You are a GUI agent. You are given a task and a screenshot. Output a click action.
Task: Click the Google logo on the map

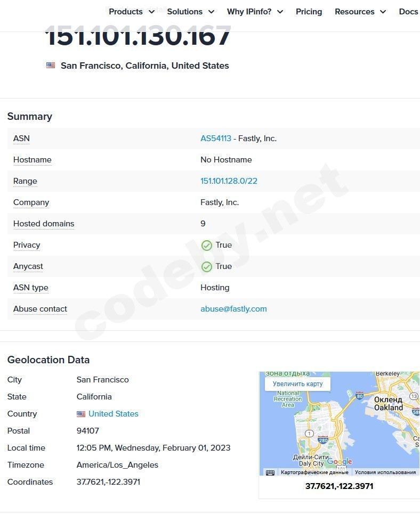tap(340, 462)
